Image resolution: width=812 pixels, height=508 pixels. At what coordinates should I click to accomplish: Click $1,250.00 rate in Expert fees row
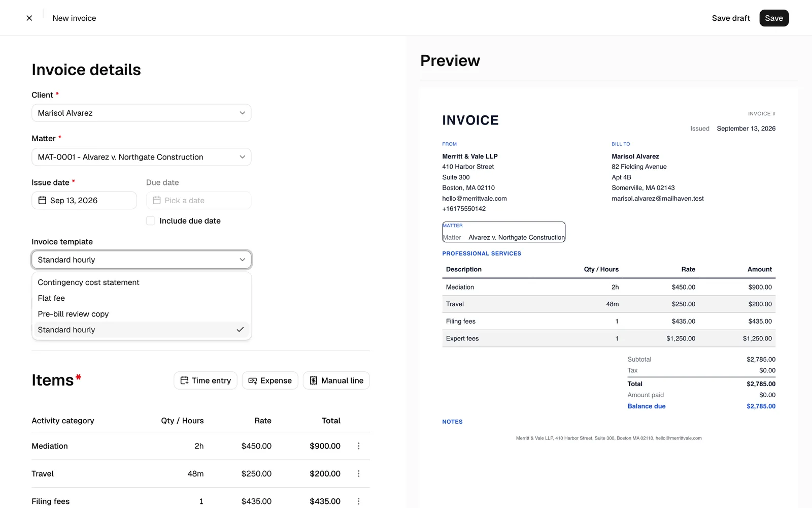681,338
